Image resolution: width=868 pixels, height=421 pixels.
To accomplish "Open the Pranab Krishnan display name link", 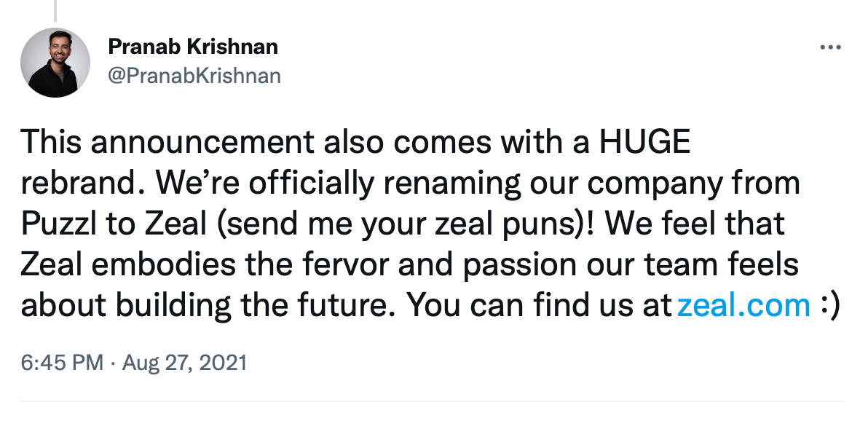I will click(x=192, y=47).
